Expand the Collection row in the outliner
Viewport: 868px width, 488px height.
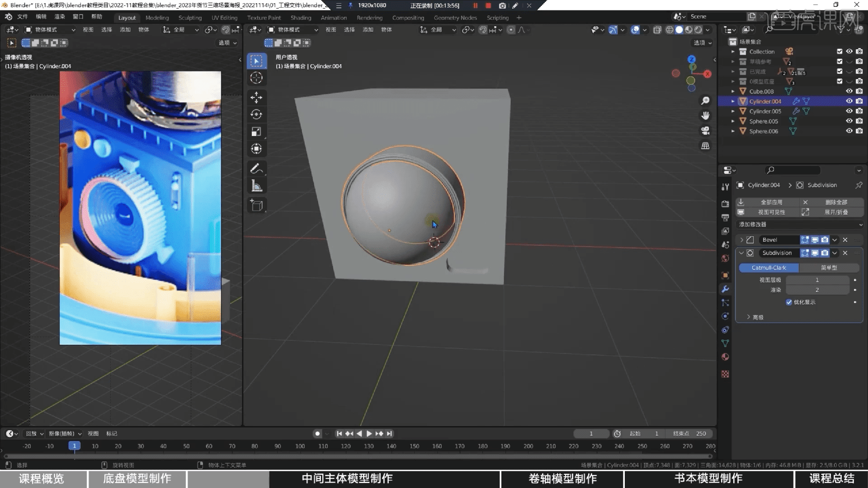point(733,52)
